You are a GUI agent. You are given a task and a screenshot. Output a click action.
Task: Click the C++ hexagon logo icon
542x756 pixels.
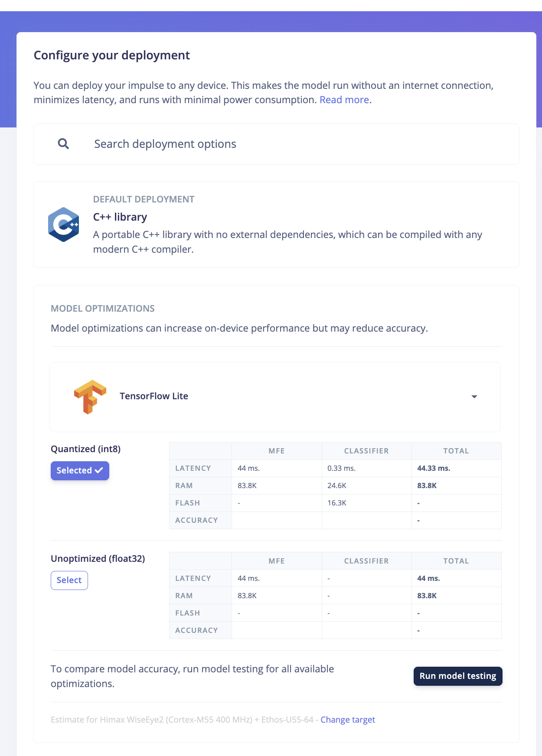pyautogui.click(x=64, y=225)
